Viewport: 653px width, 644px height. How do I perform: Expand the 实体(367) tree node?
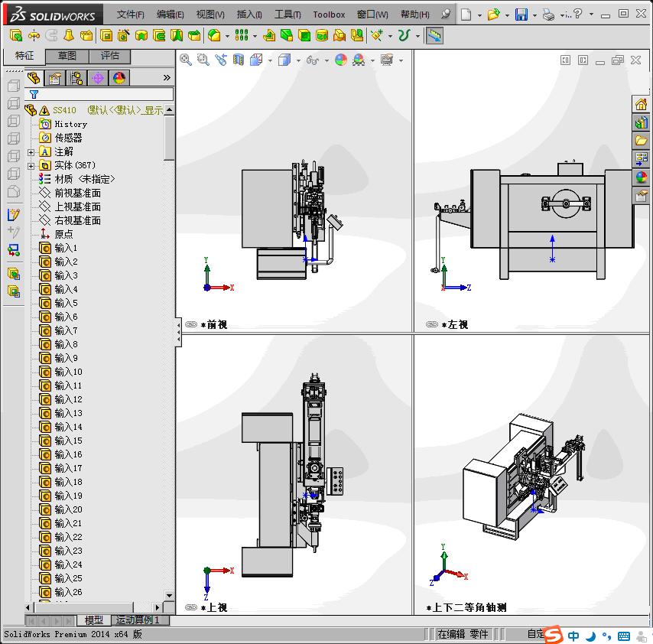[31, 166]
